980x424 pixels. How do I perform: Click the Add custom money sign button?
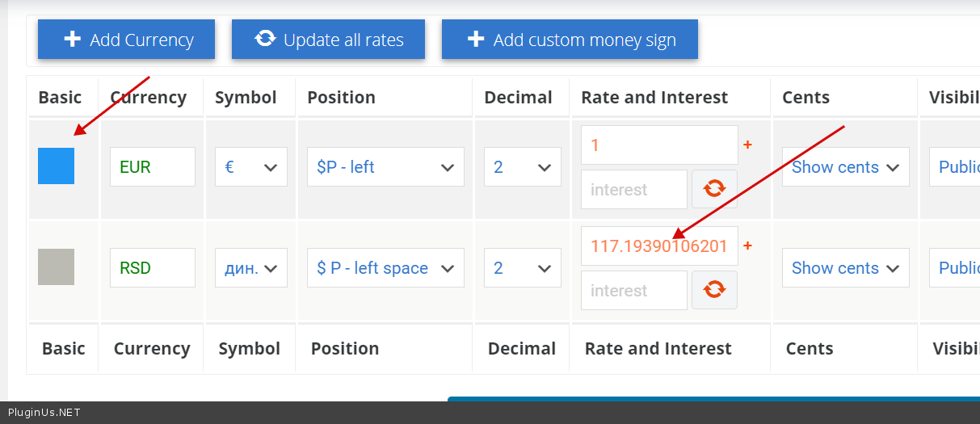coord(570,40)
